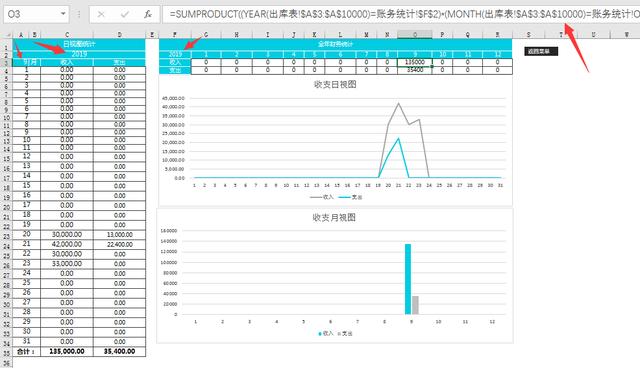Click the 收入 column header in daily table
640x368 pixels.
[67, 62]
